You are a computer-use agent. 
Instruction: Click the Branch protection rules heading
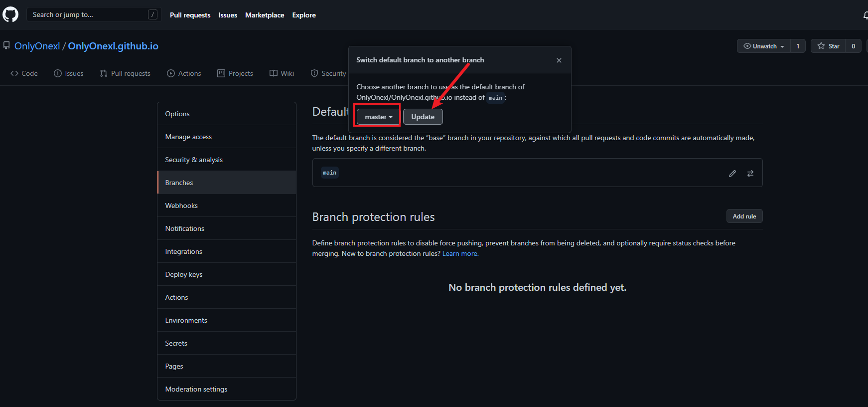pos(373,217)
